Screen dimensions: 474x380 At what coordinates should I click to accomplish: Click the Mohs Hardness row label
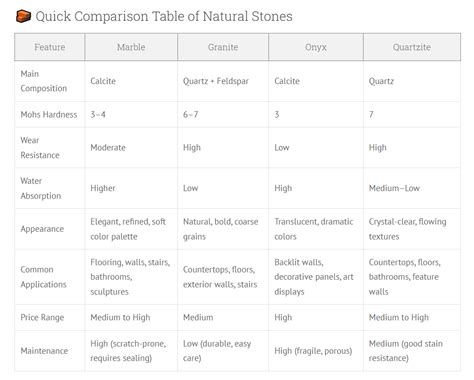pyautogui.click(x=49, y=115)
